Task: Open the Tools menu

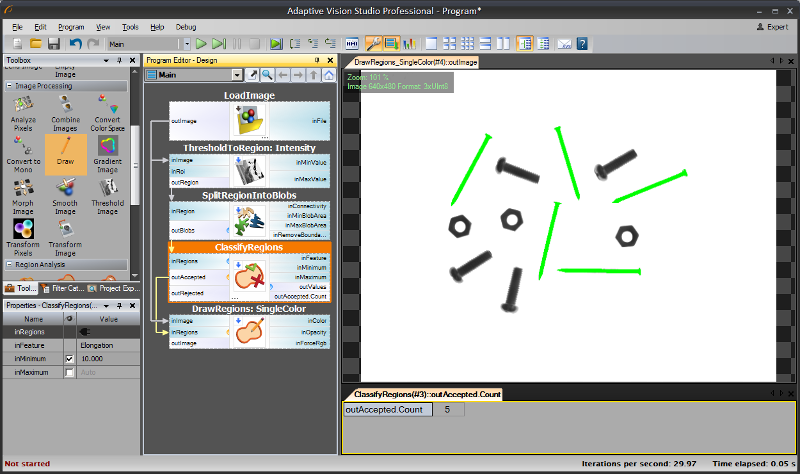Action: coord(130,26)
